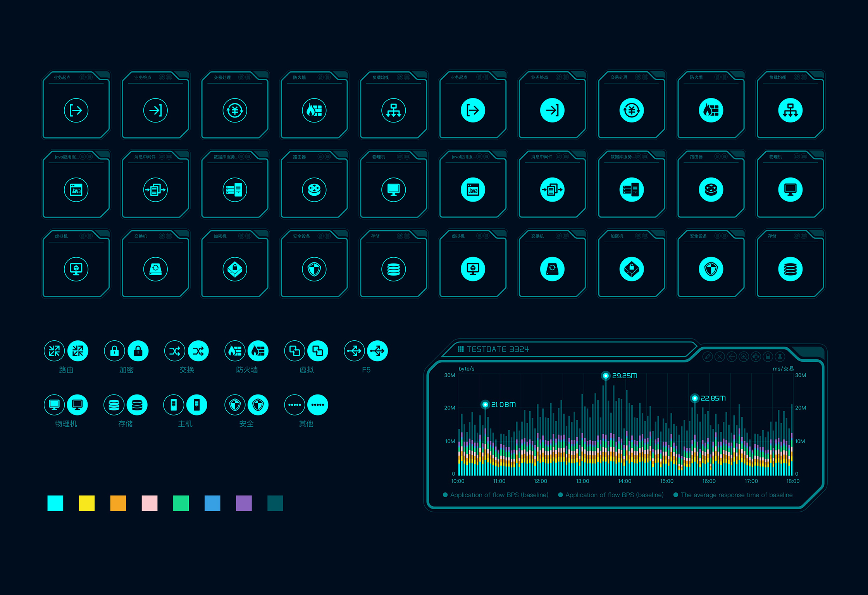Image resolution: width=868 pixels, height=595 pixels.
Task: Select the filled 路由器 router card icon
Action: tap(711, 190)
